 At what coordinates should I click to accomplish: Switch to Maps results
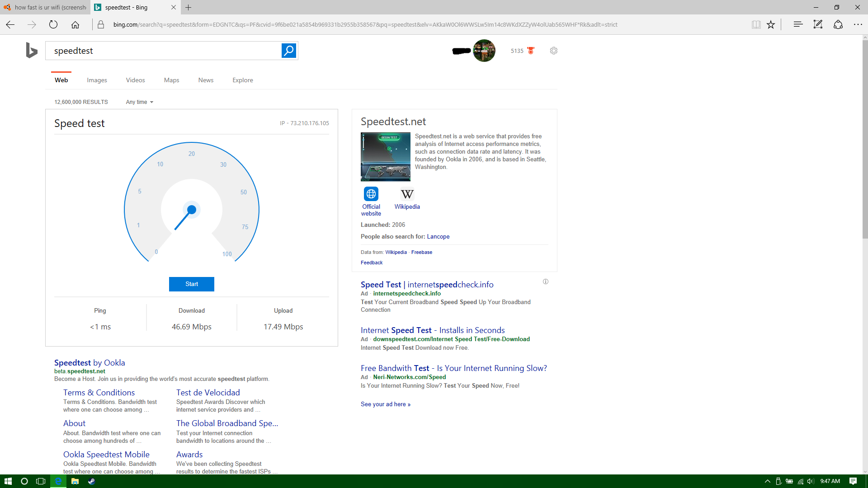coord(172,80)
